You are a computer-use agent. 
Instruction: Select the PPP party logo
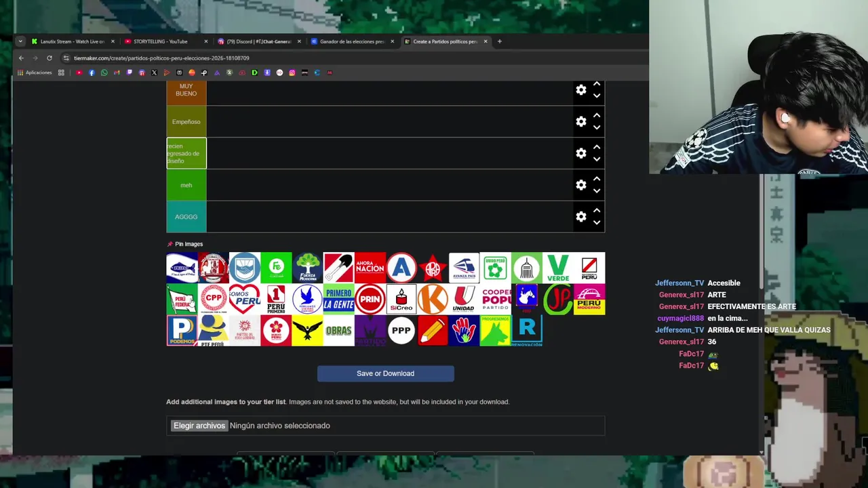[x=401, y=331]
